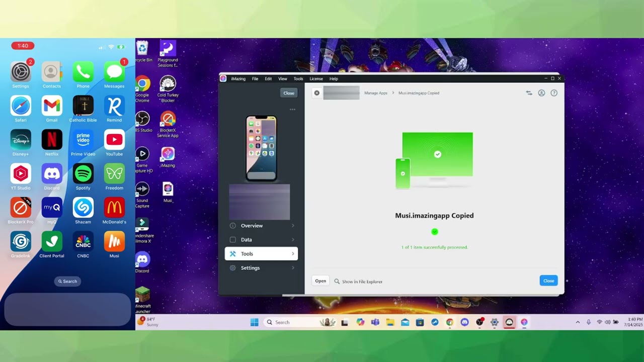This screenshot has height=362, width=644.
Task: Open Messages app with notification badge
Action: tap(114, 72)
